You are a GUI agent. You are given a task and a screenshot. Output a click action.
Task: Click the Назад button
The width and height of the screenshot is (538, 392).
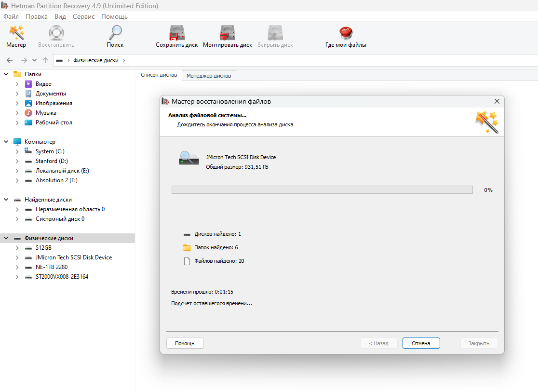pos(379,343)
